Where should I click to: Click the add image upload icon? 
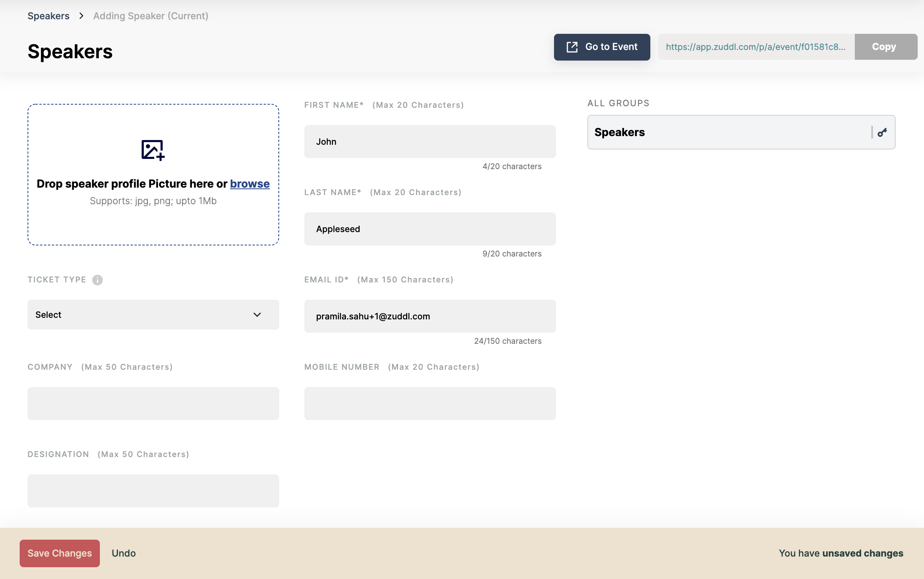click(153, 150)
